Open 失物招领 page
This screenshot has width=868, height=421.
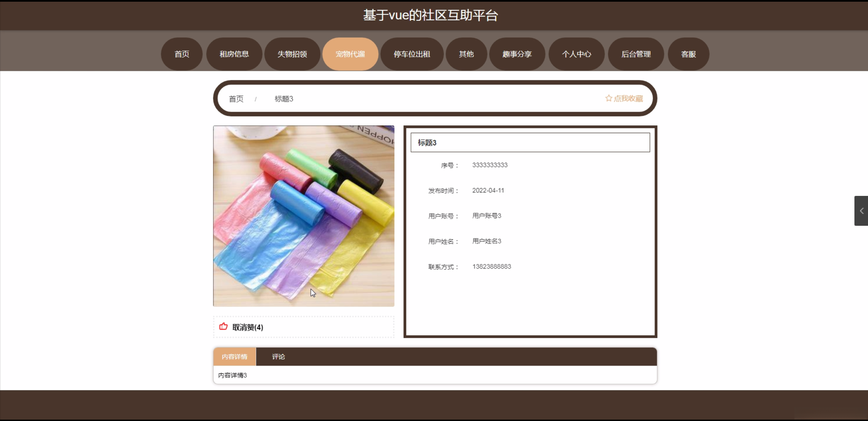292,54
